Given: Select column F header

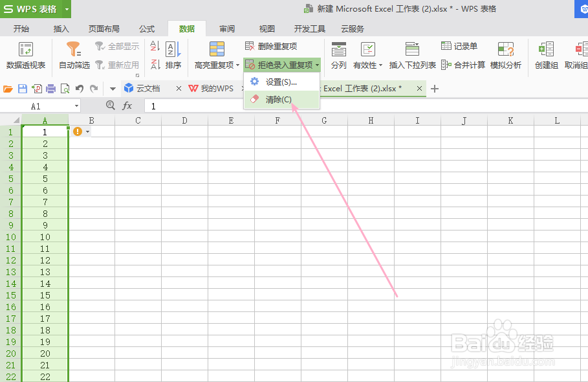Looking at the screenshot, I should (278, 120).
